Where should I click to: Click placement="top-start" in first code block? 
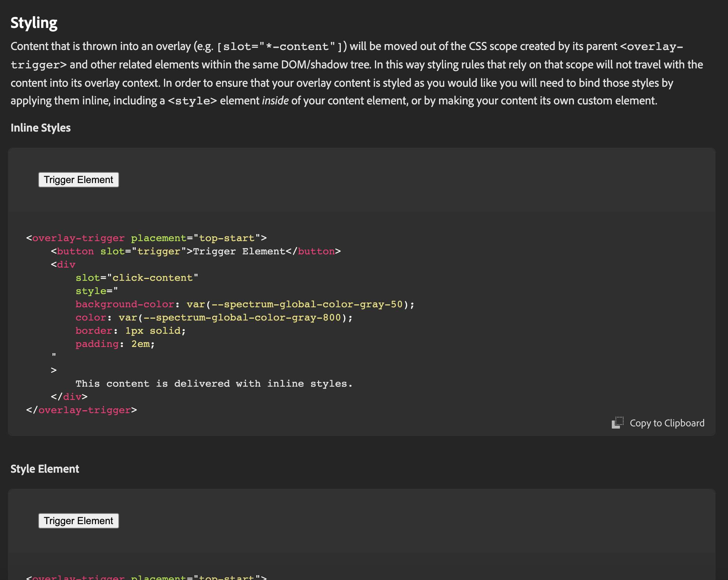[x=196, y=238]
